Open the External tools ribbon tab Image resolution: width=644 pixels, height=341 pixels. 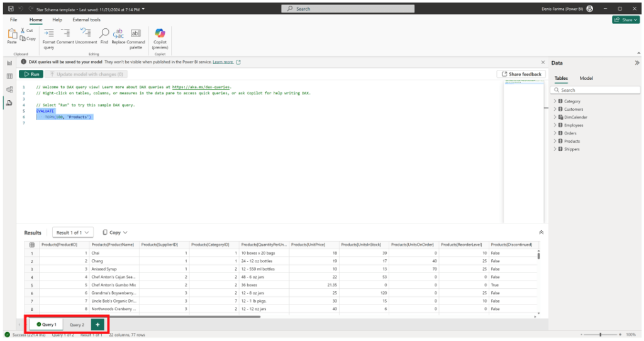click(x=86, y=20)
